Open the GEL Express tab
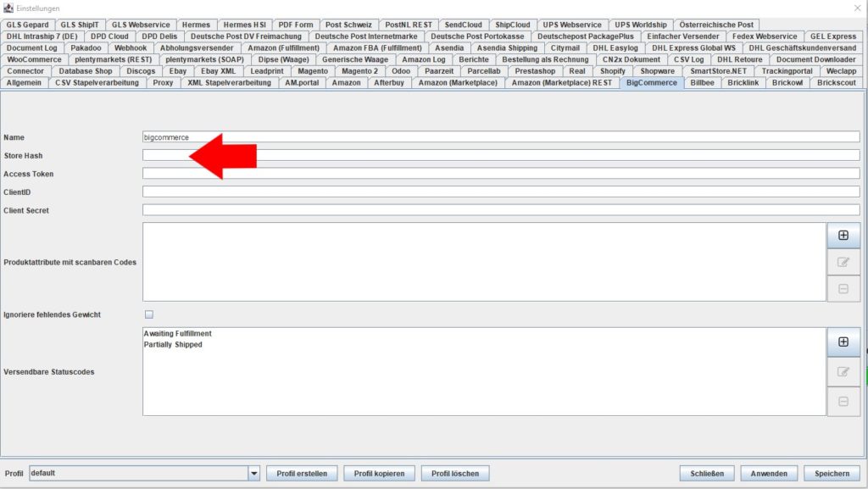 tap(833, 36)
